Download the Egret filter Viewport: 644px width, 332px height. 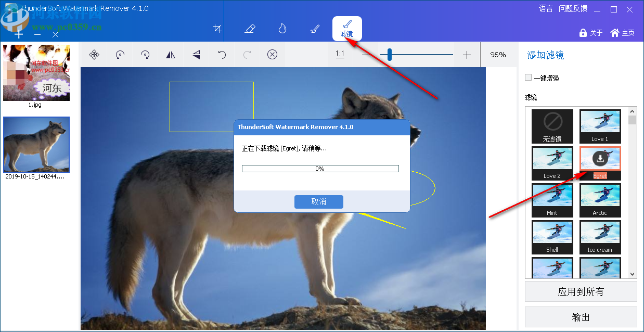click(600, 158)
